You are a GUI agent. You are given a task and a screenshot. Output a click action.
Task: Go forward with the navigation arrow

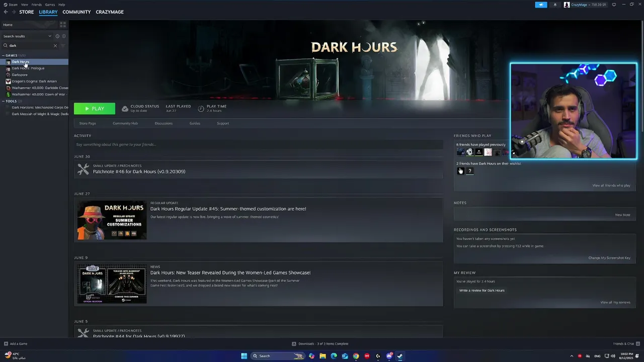tap(13, 12)
